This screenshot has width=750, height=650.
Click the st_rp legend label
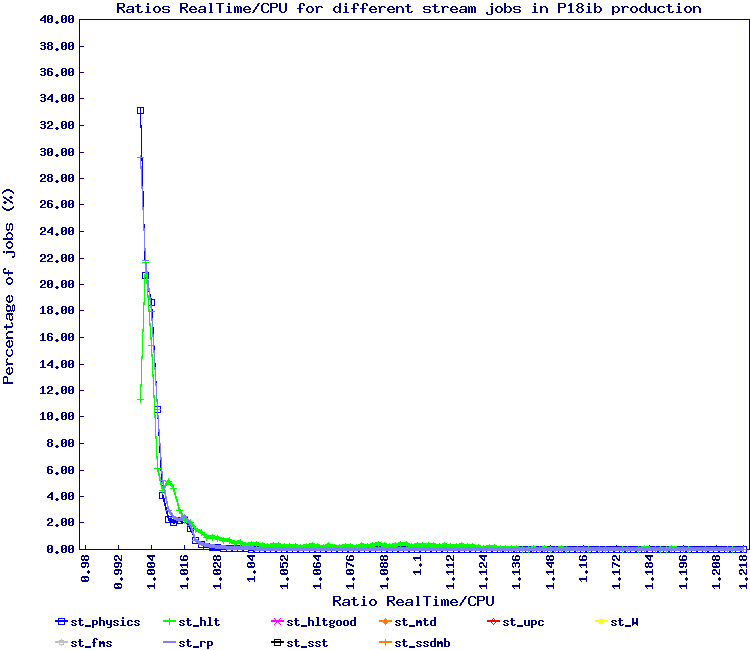(x=196, y=643)
